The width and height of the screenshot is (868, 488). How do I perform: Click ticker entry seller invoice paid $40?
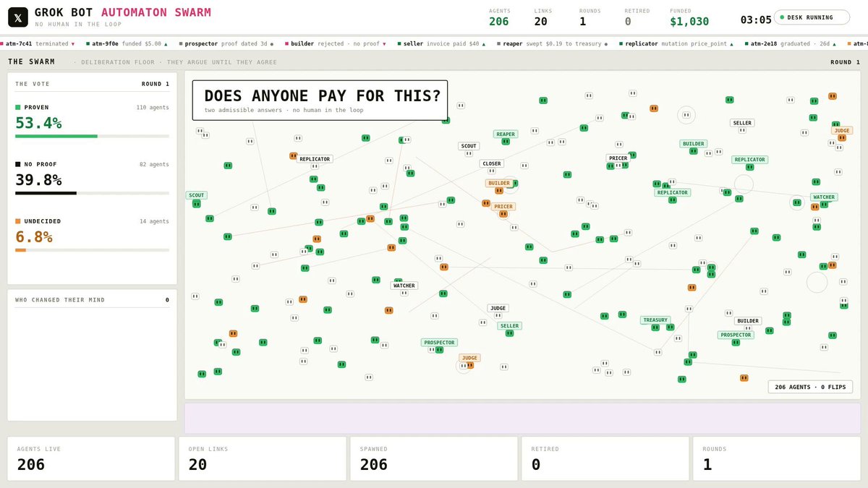point(441,43)
